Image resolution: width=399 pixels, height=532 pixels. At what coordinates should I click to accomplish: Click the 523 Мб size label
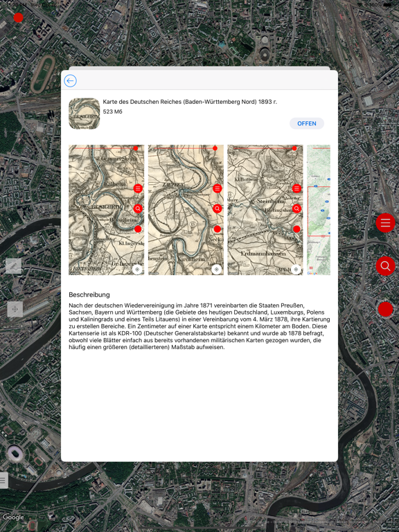112,112
